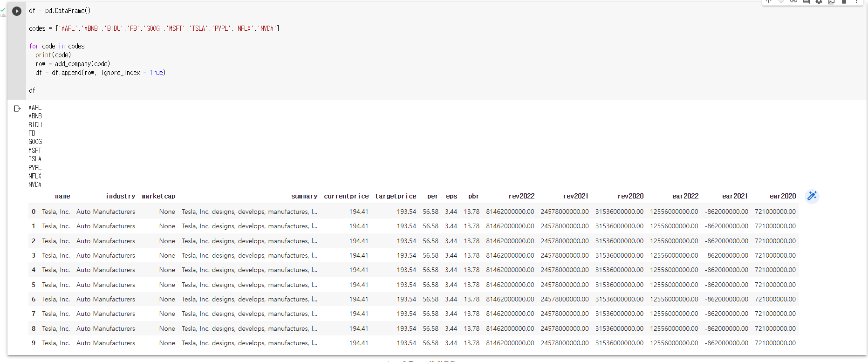The image size is (868, 362).
Task: Click 'Auto Manufacturers' cell in row 1
Action: [106, 226]
